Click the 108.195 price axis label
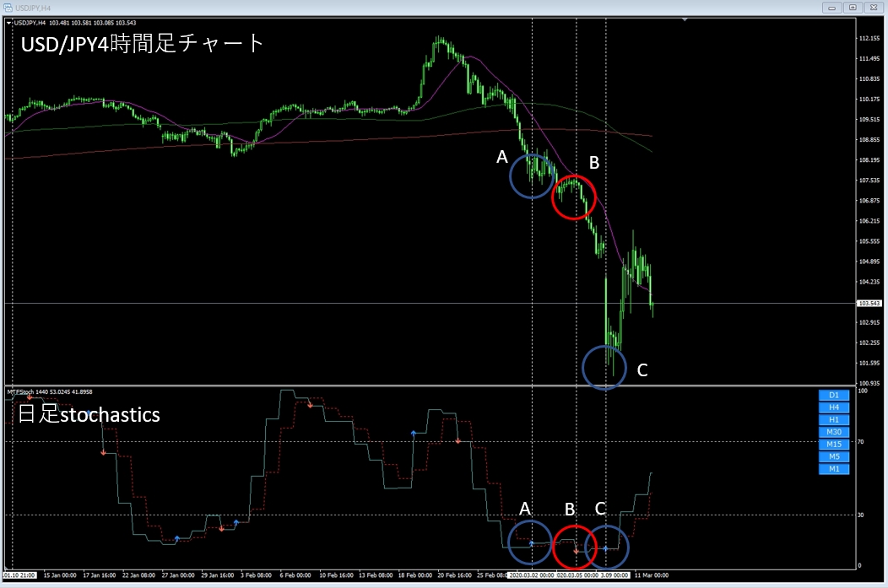The width and height of the screenshot is (888, 588). [869, 160]
